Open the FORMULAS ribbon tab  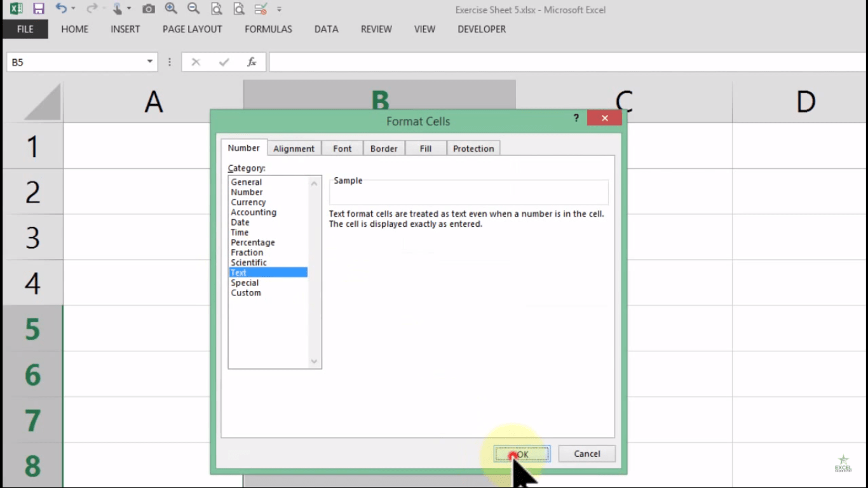[x=268, y=29]
